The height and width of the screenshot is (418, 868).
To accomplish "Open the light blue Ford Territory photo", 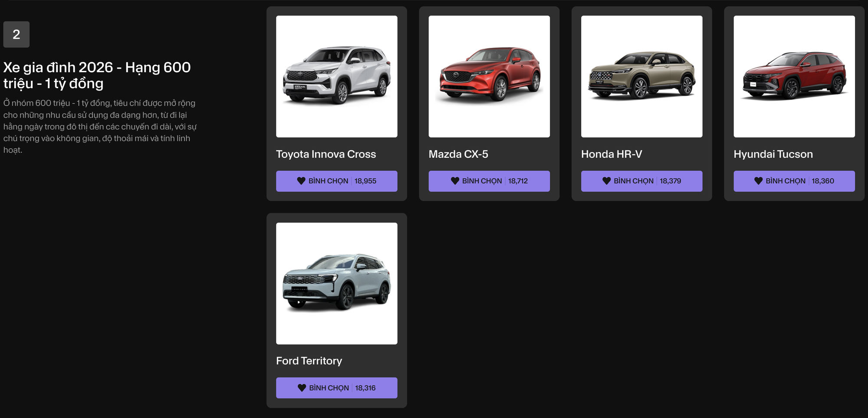I will [336, 283].
